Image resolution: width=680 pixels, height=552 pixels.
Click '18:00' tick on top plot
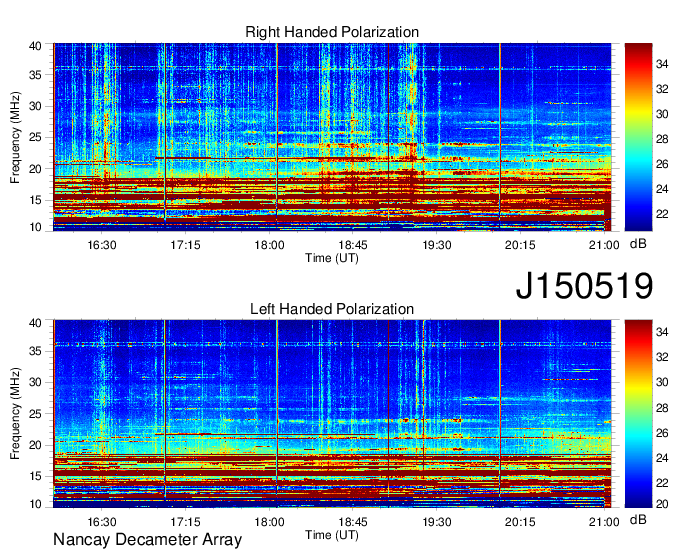pos(269,245)
